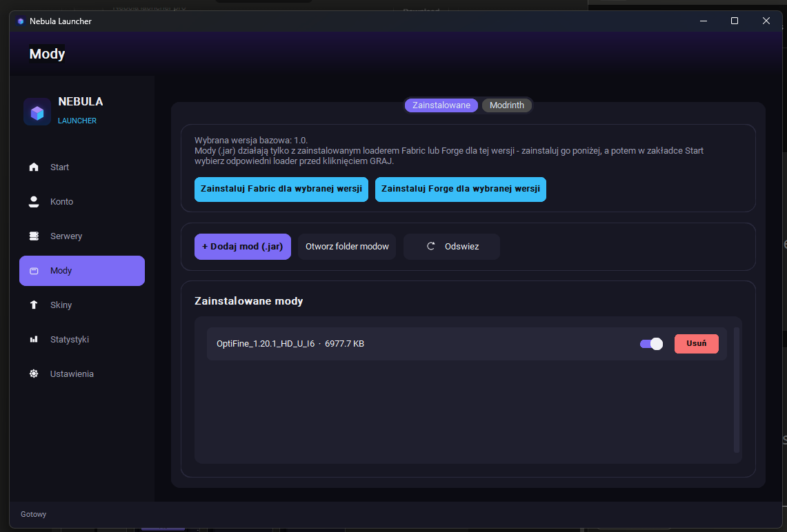Maximize the Nebula Launcher window
This screenshot has width=787, height=532.
(735, 21)
